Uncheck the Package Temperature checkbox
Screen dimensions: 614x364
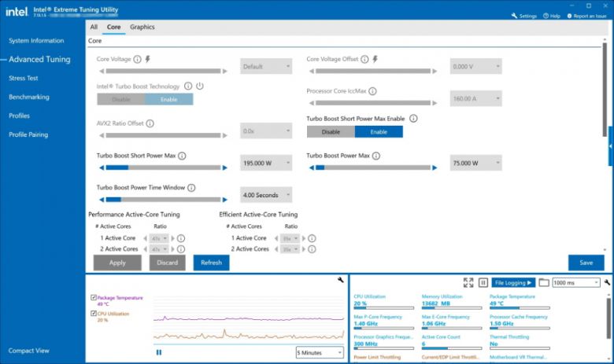tap(94, 298)
